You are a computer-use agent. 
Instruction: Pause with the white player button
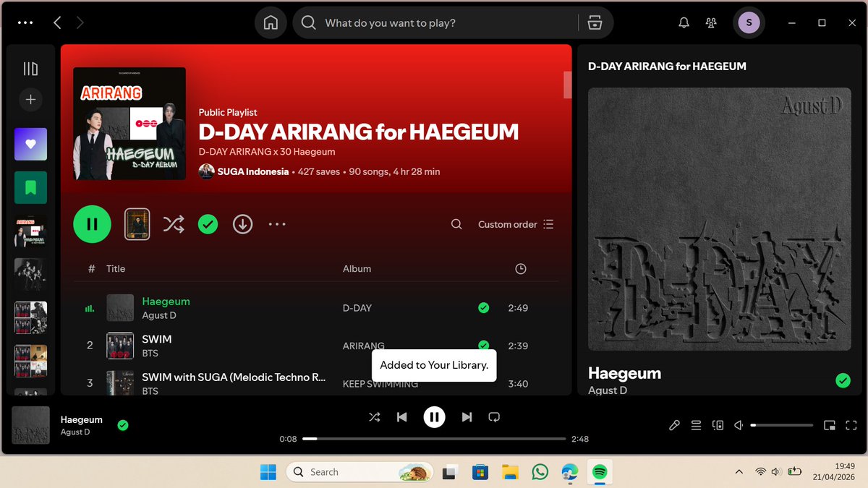[x=434, y=417]
